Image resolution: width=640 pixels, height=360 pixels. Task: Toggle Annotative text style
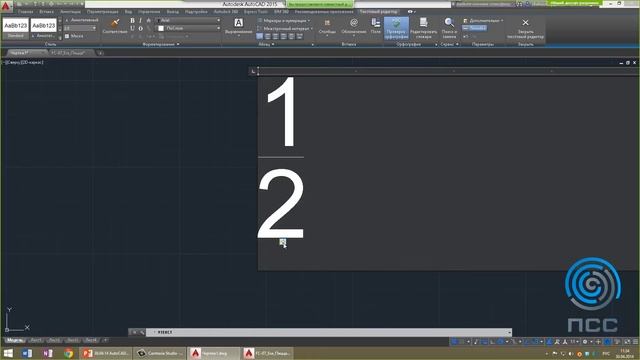(82, 20)
